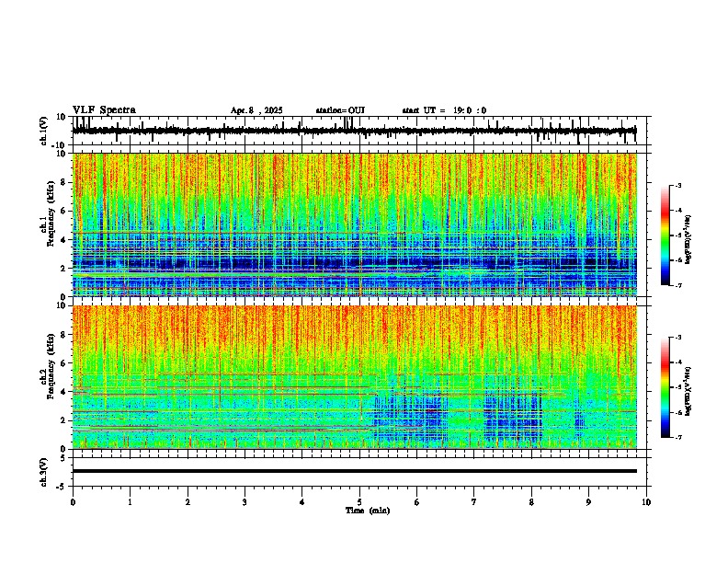Click time axis tick label "6"
This screenshot has width=728, height=563.
coord(417,502)
